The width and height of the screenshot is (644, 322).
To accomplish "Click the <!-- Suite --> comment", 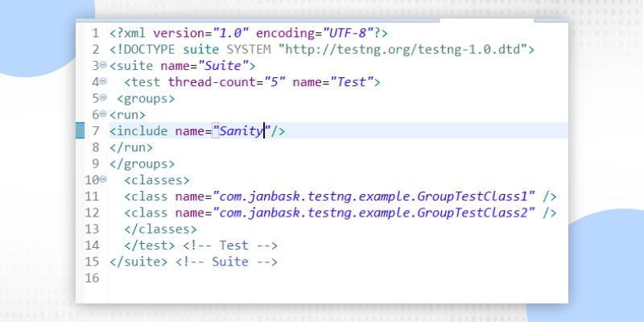I will click(x=226, y=261).
